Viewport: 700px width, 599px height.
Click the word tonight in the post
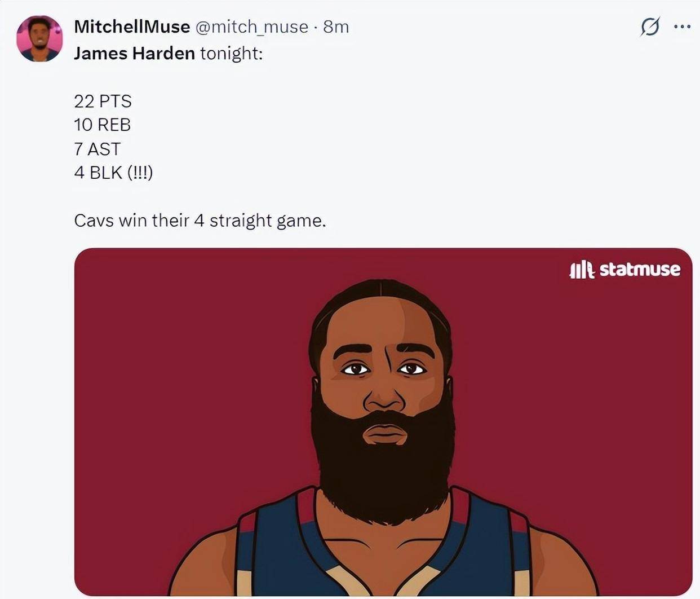231,54
